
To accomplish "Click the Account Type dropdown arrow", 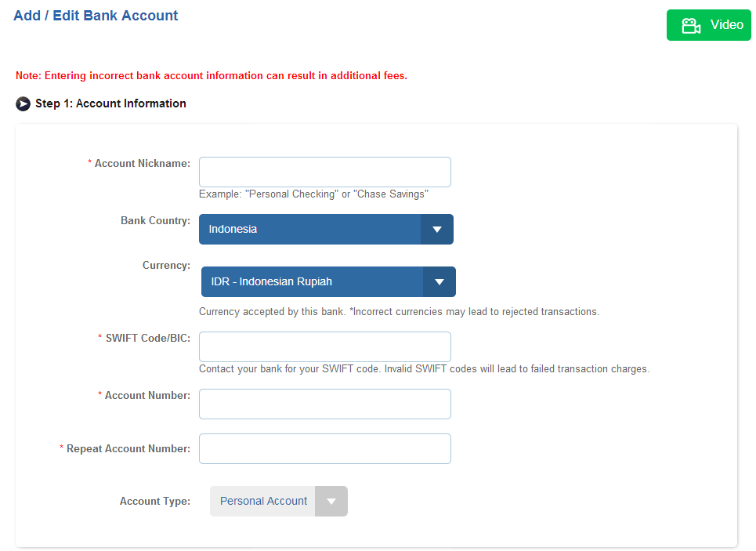I will (x=331, y=502).
